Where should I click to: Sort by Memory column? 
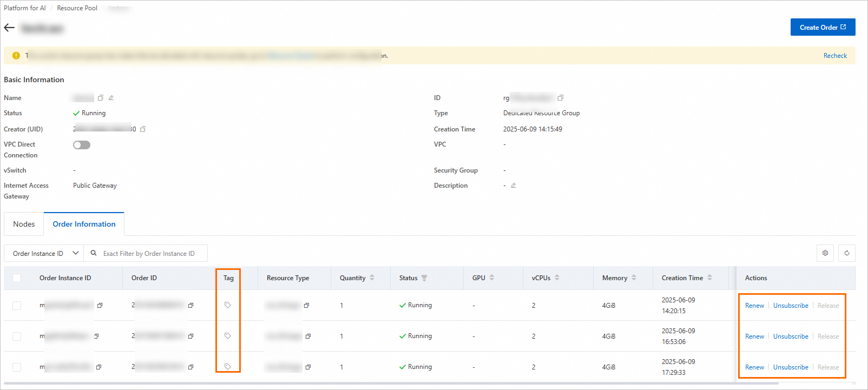pos(634,278)
